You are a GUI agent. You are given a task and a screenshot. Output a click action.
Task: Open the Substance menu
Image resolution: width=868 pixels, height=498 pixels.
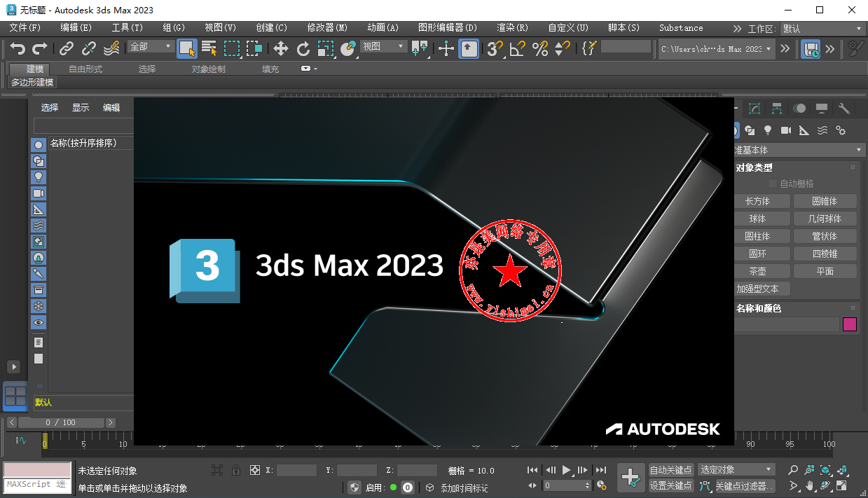(x=681, y=28)
